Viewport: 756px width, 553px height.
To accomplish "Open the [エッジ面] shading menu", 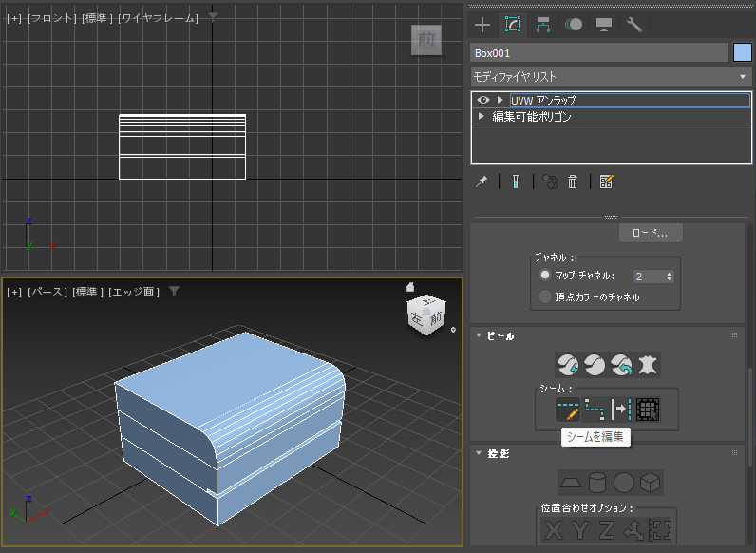I will 134,292.
